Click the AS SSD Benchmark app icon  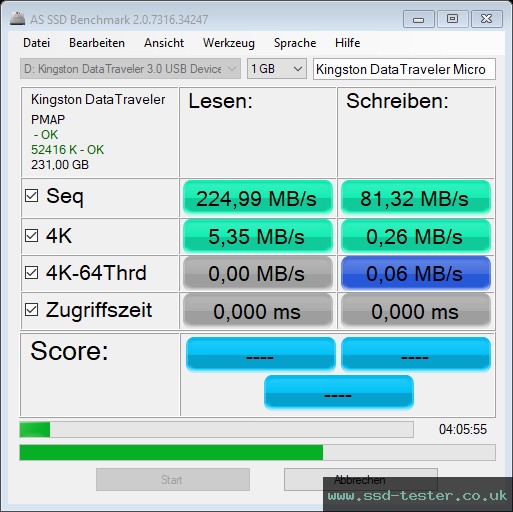17,19
